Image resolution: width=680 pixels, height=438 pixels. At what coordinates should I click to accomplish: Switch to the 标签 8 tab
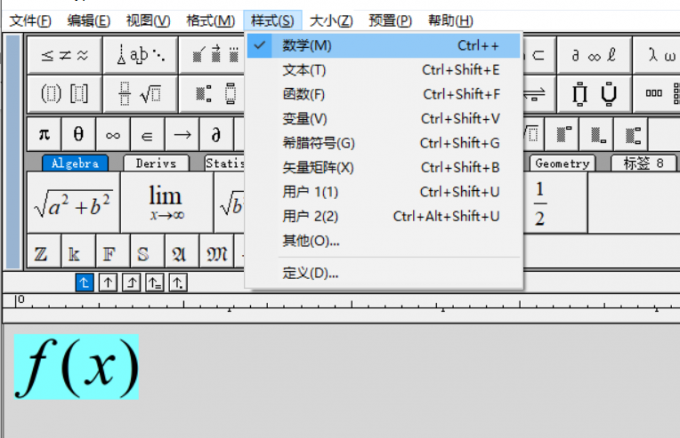(644, 163)
